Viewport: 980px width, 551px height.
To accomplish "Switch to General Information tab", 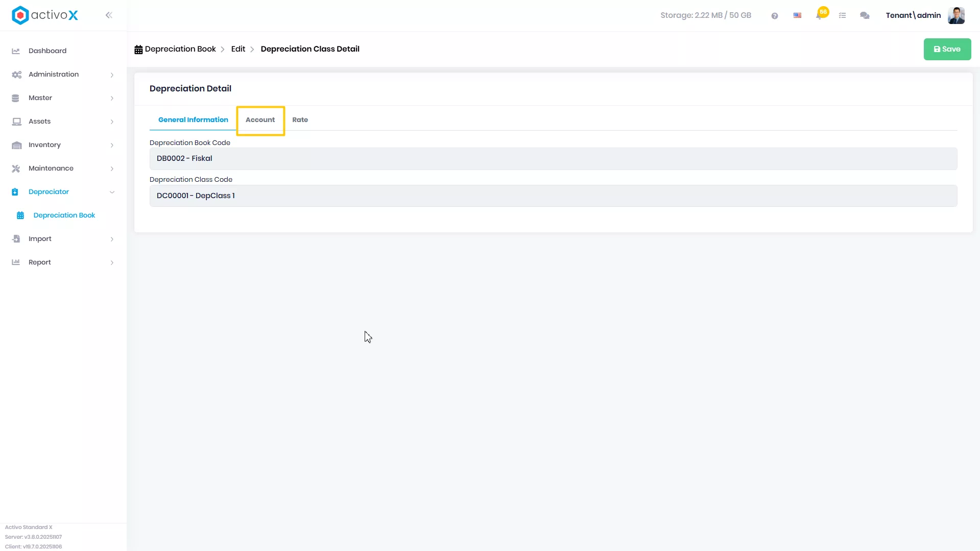I will (x=193, y=120).
